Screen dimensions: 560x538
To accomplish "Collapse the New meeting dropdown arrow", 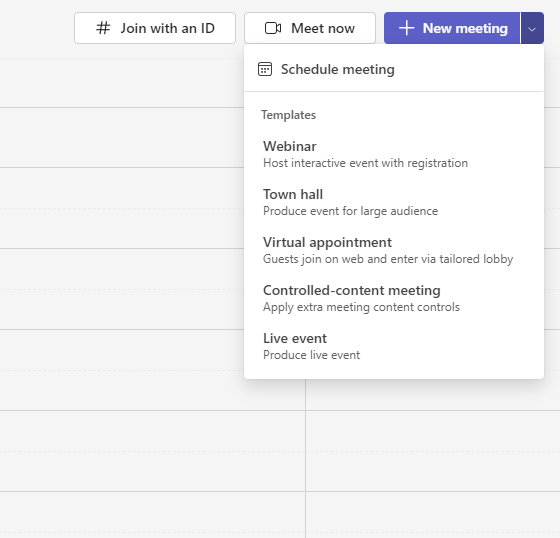I will [532, 28].
